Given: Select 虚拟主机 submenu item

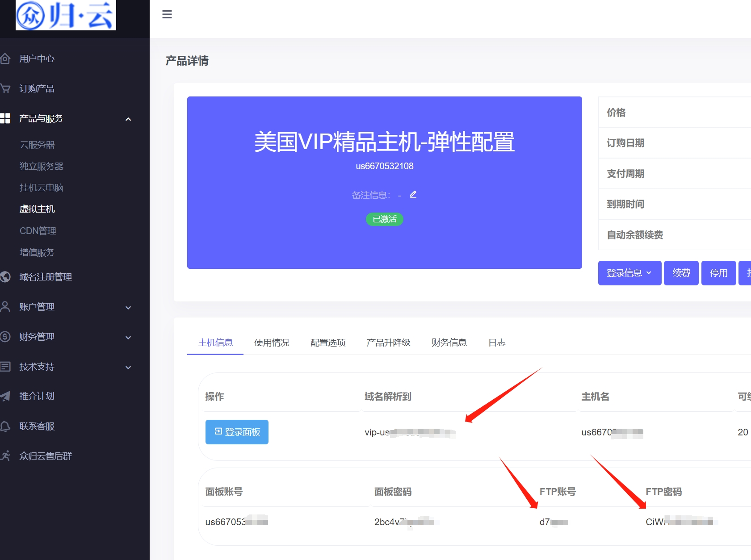Looking at the screenshot, I should (37, 209).
